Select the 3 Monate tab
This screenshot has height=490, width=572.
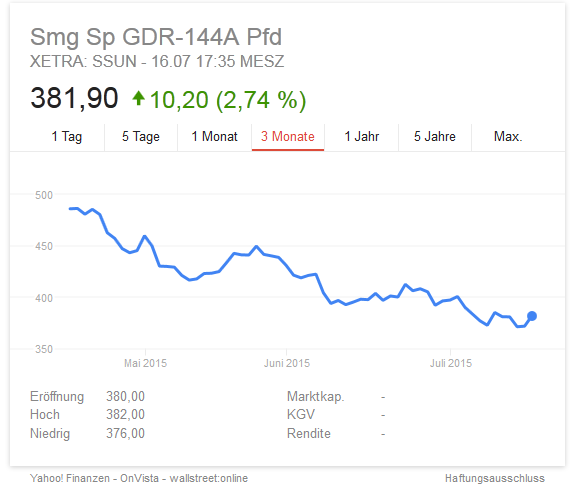tap(288, 137)
